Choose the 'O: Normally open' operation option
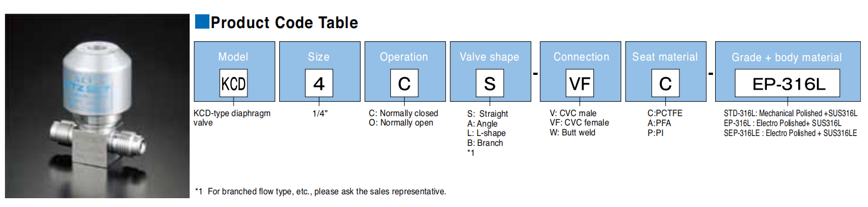The width and height of the screenshot is (868, 207). (x=401, y=123)
